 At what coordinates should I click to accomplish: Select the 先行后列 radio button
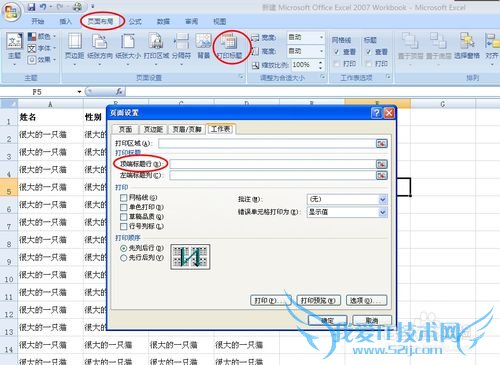point(124,258)
